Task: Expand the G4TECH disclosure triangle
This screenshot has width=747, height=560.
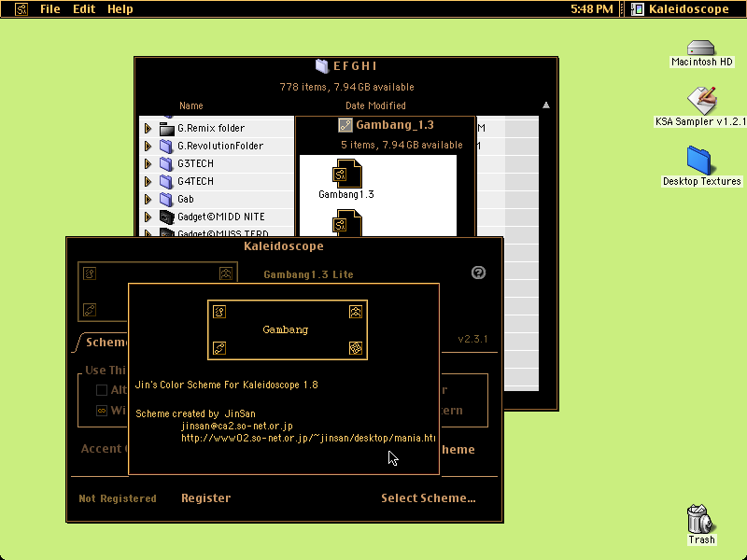Action: click(x=148, y=181)
